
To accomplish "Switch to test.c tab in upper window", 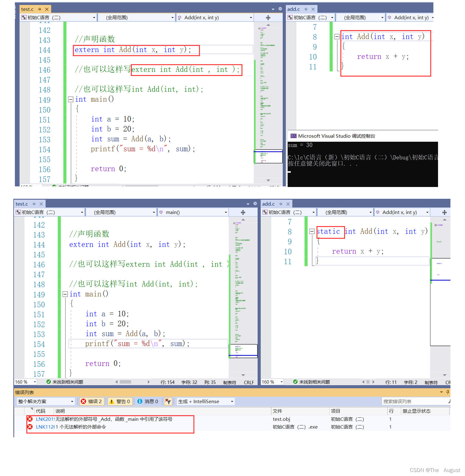I will click(x=27, y=9).
